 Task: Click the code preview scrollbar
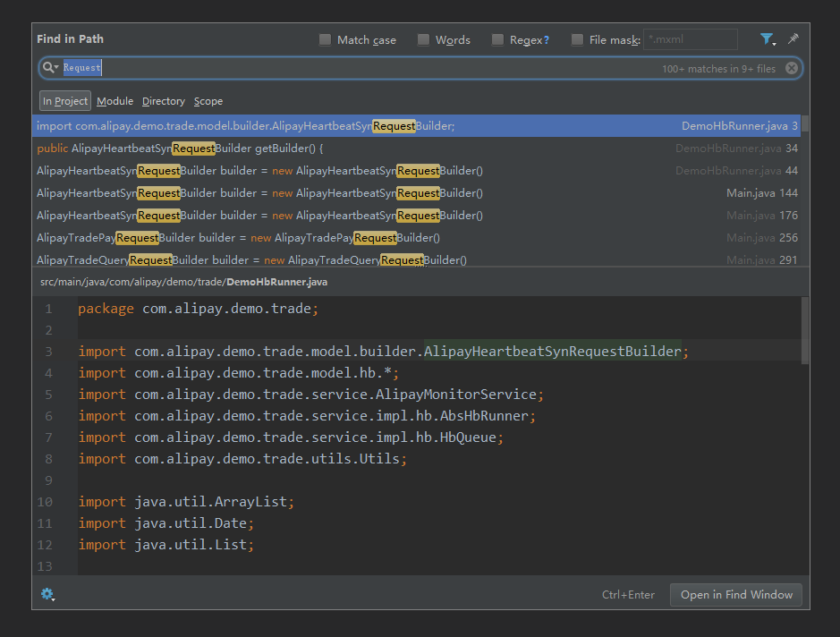point(804,330)
